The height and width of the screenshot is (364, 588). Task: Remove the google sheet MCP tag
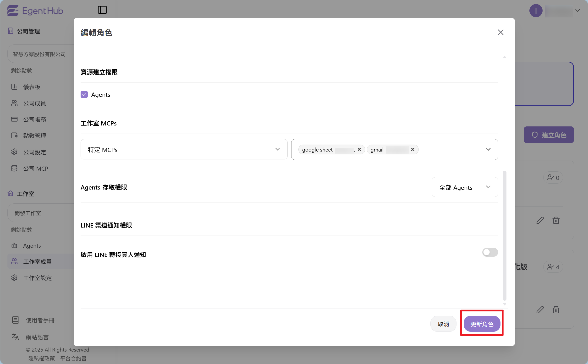pos(359,150)
